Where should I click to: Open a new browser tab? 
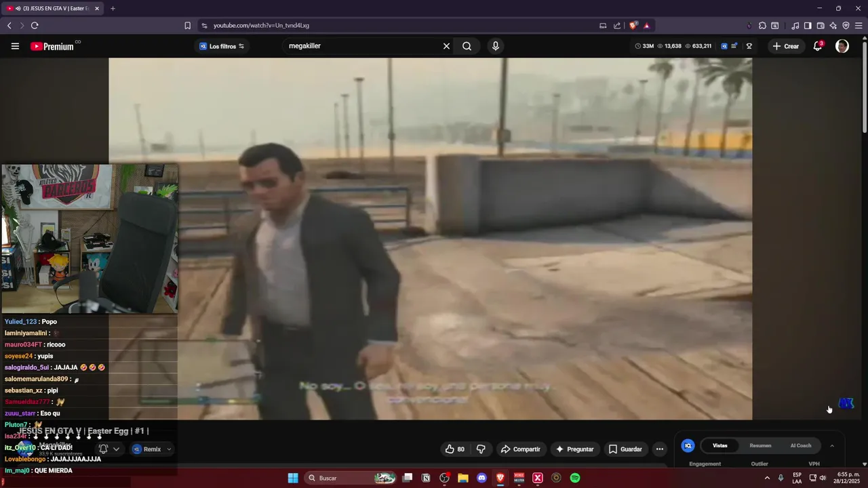click(113, 8)
